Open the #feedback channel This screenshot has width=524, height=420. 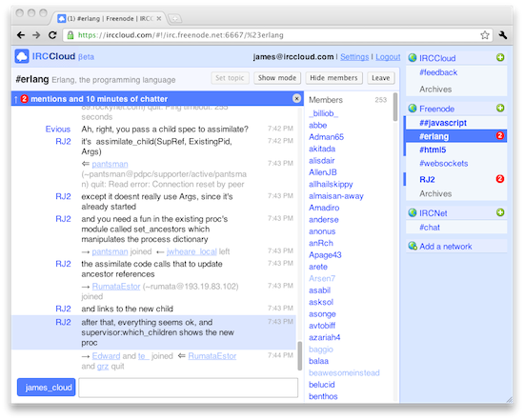pos(438,72)
